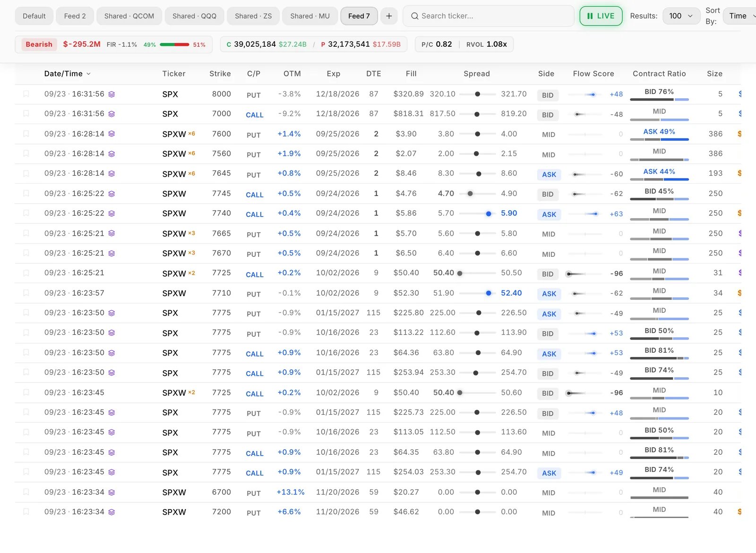Pause the stream with the LIVE button
Viewport: 756px width, 553px height.
click(601, 16)
